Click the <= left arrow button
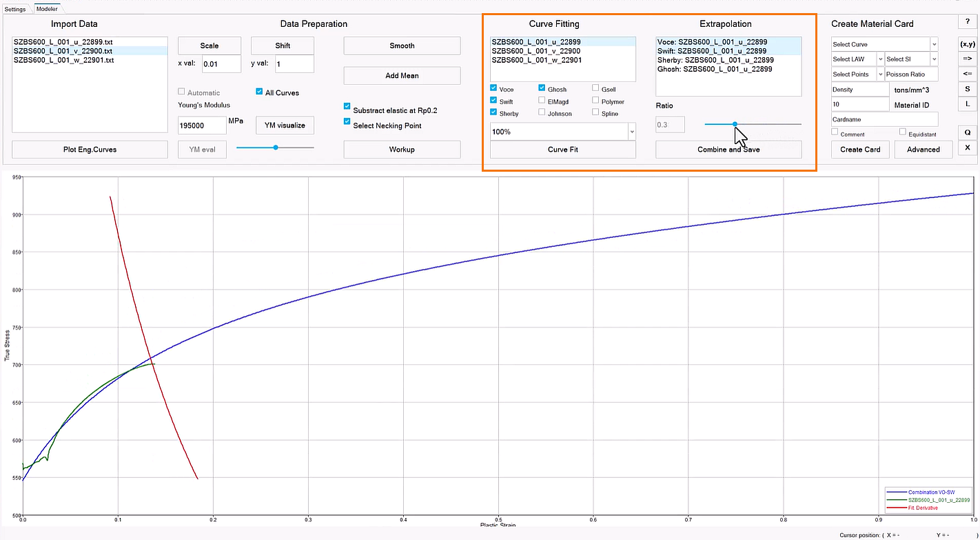This screenshot has width=980, height=540. [967, 74]
